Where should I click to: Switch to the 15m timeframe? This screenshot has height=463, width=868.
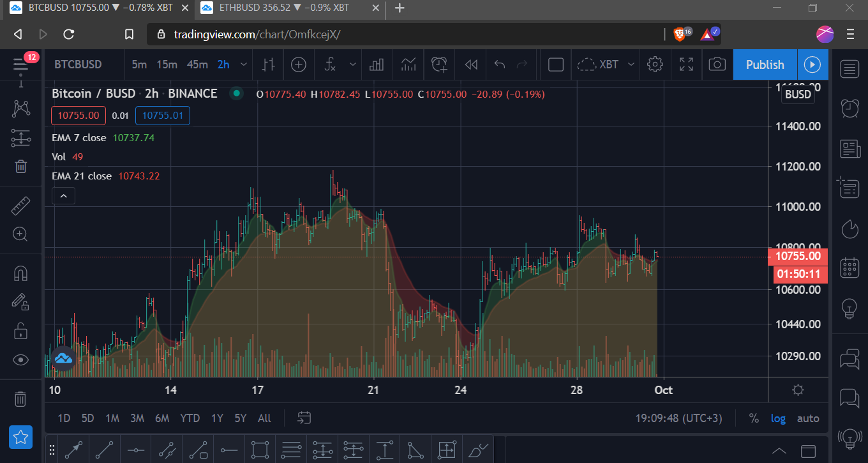coord(167,65)
